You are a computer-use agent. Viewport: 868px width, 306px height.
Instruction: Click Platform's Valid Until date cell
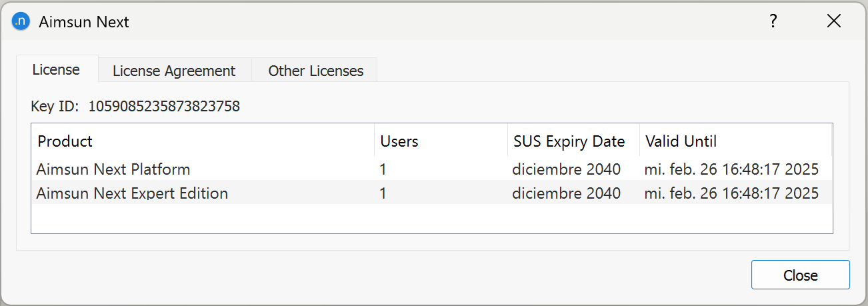coord(731,169)
